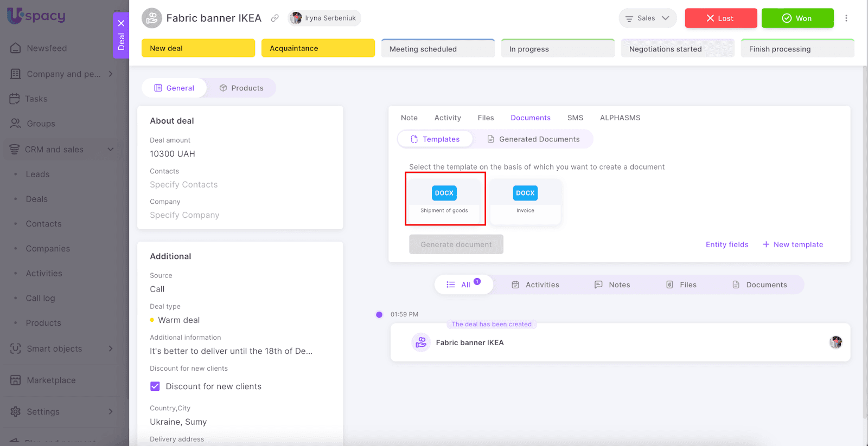Screen dimensions: 868x446
Task: Expand Company and people sidebar section
Action: 111,74
